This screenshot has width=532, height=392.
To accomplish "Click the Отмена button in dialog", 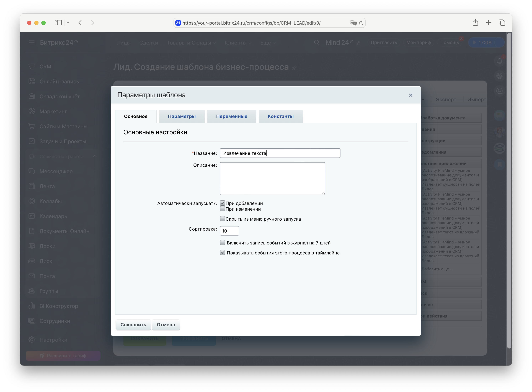I will click(166, 325).
